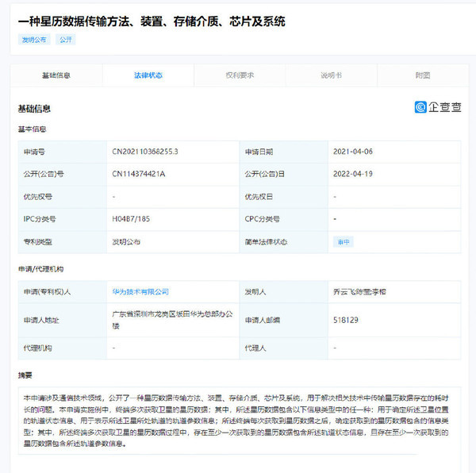Click the 公开(公告)号 label cell
Screen dimensions: 476x473
point(62,174)
